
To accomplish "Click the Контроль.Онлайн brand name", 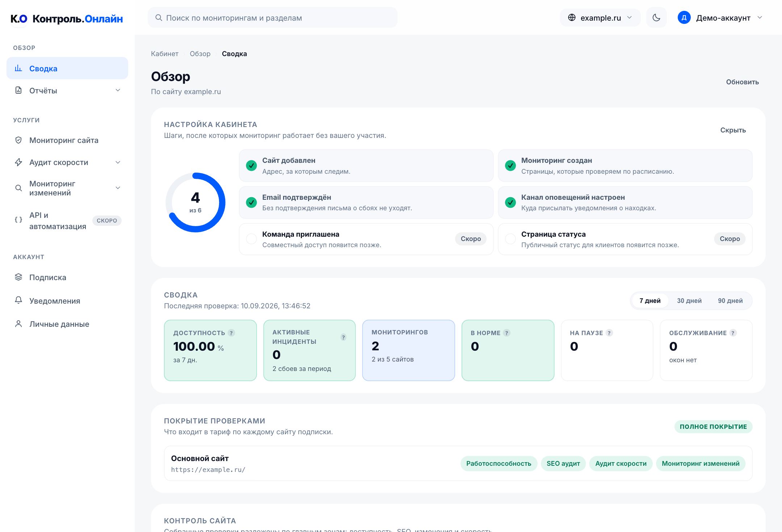I will [78, 19].
